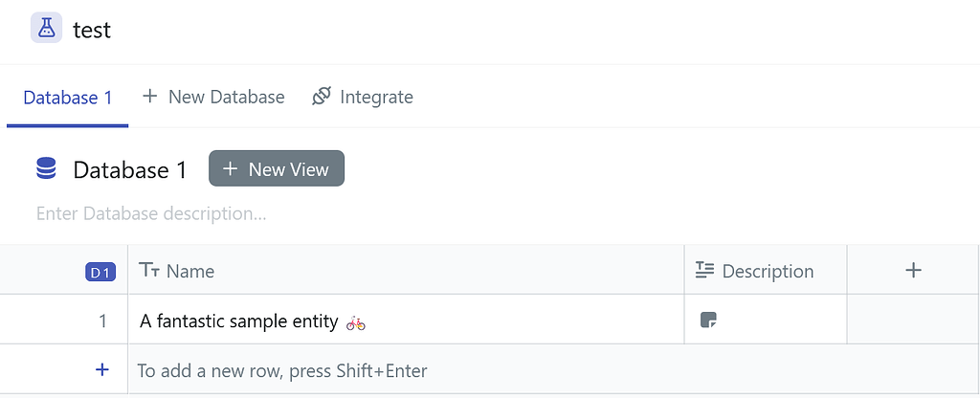Click the blue plus icon to add row
980x398 pixels.
(x=102, y=369)
